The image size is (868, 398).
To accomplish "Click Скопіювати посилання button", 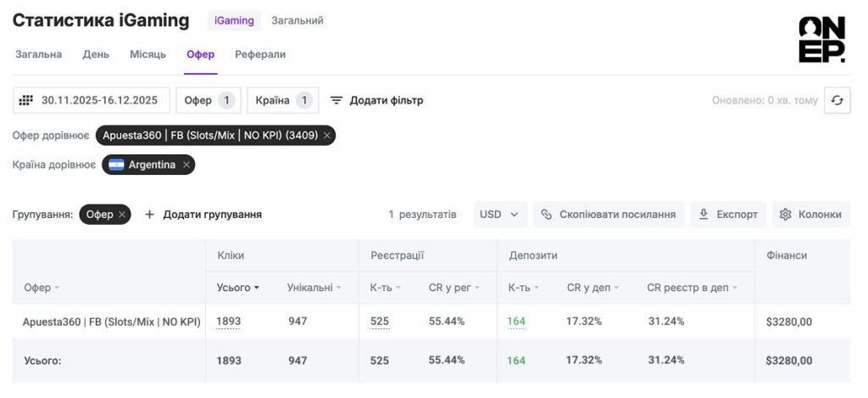I will click(609, 215).
